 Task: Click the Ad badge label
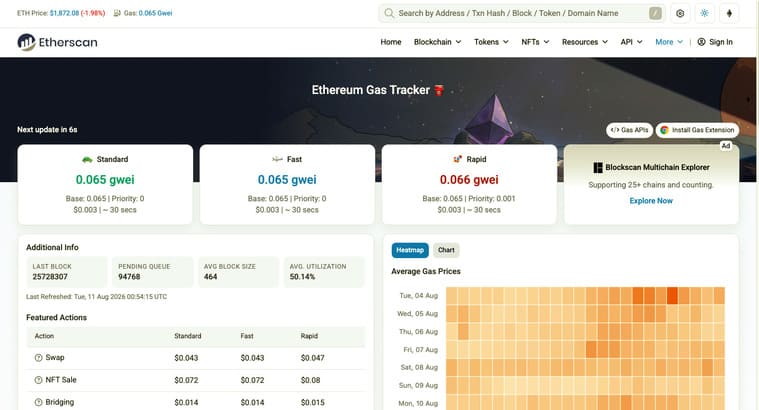[x=726, y=146]
